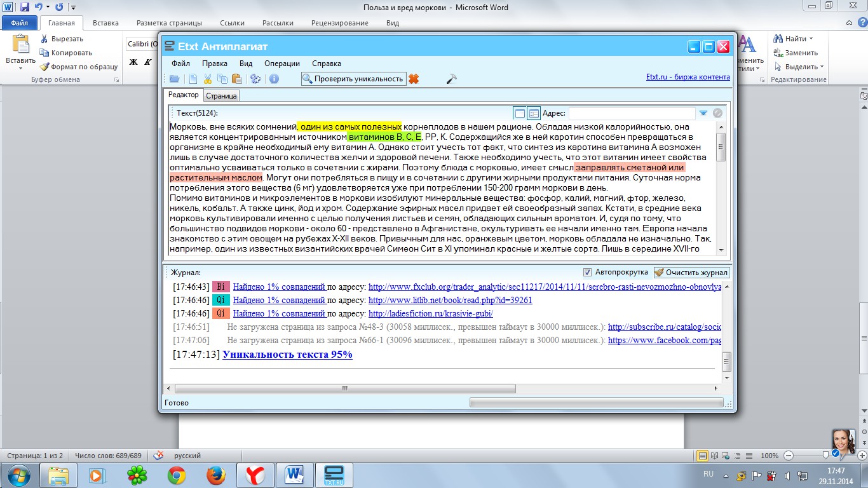Apply bold Ж in Word ribbon
The image size is (868, 488).
(133, 62)
